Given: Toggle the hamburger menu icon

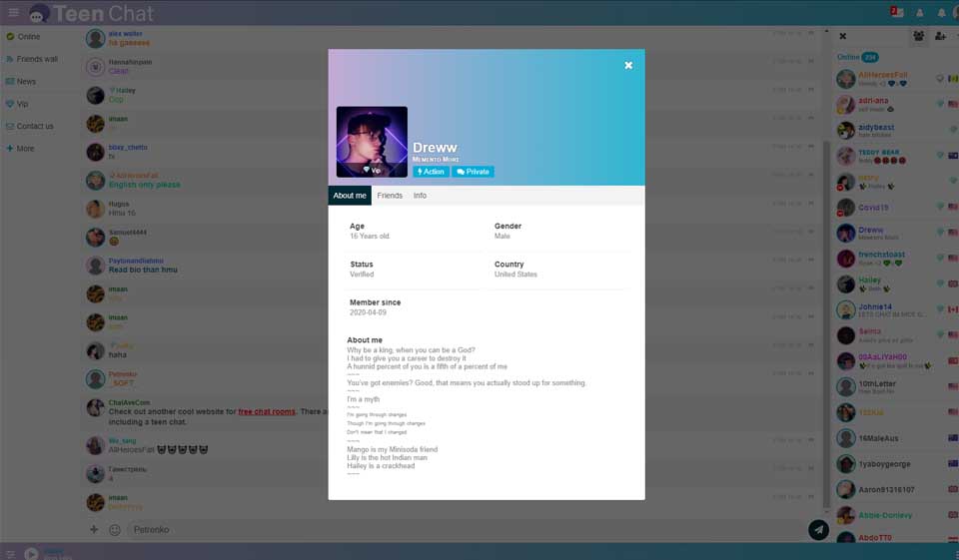Looking at the screenshot, I should [x=13, y=12].
